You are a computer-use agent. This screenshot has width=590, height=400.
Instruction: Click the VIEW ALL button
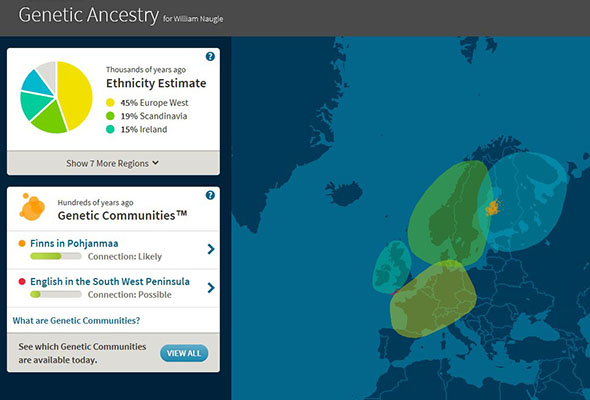(x=184, y=353)
